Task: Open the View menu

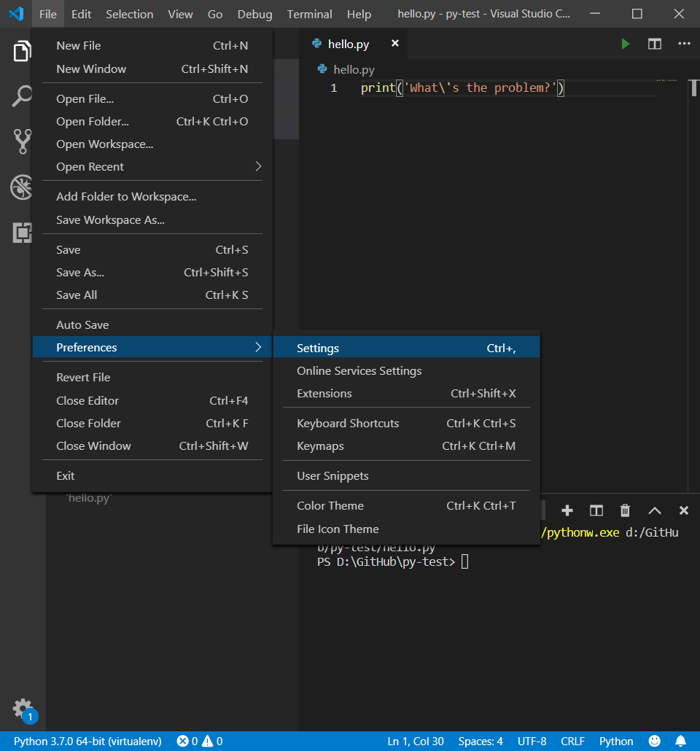Action: 180,14
